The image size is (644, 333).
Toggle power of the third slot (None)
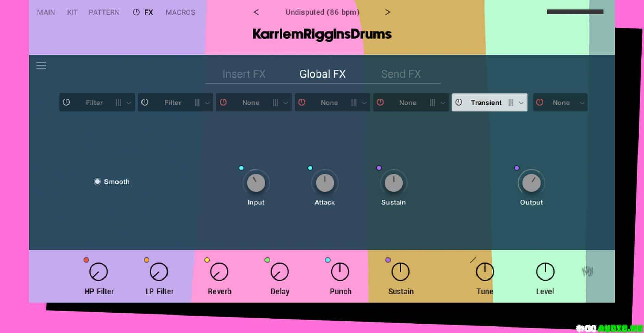tap(223, 102)
